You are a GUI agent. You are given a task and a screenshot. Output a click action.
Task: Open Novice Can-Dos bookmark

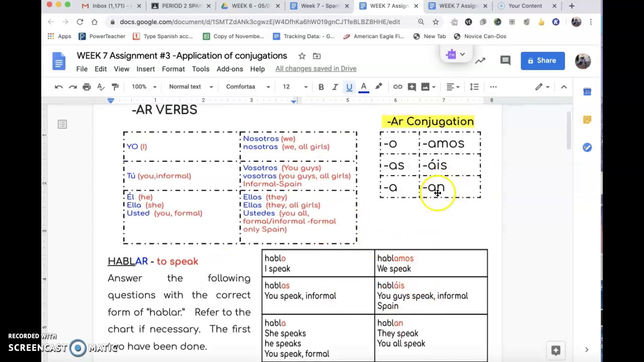pyautogui.click(x=479, y=36)
